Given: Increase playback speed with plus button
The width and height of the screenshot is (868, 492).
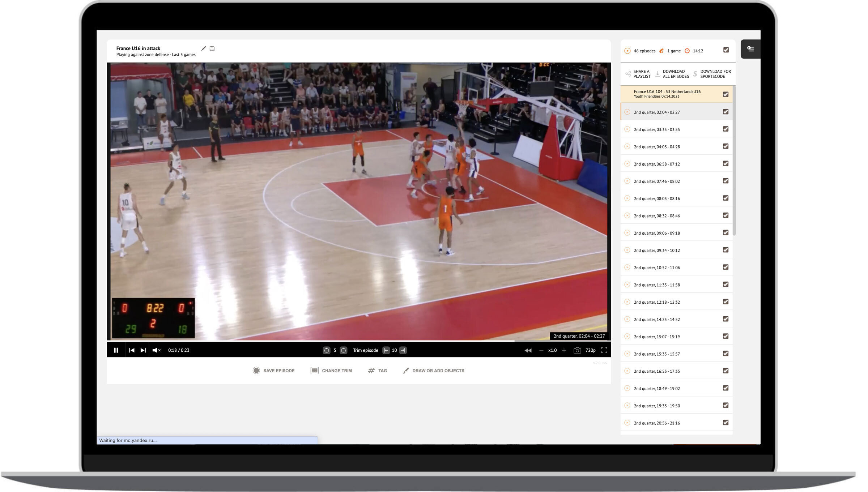Looking at the screenshot, I should tap(564, 350).
